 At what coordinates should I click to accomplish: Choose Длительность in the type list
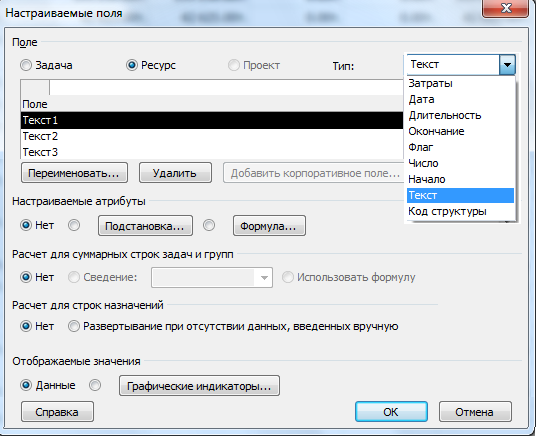pyautogui.click(x=460, y=116)
